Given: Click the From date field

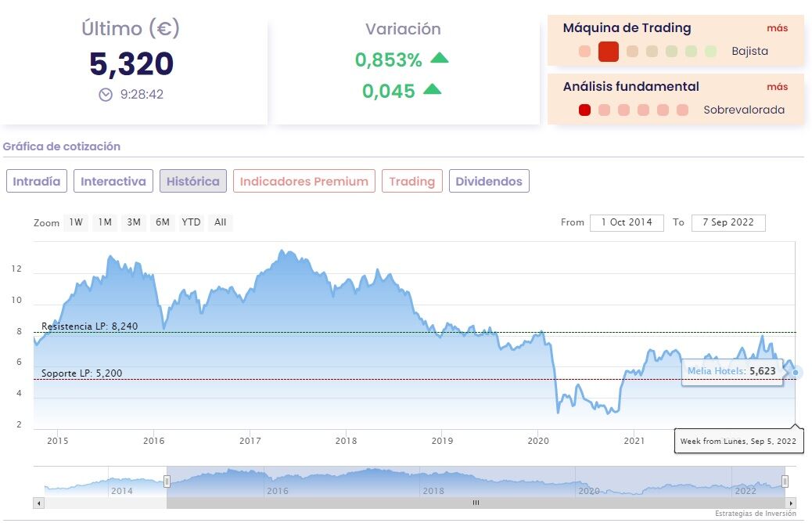Looking at the screenshot, I should (x=627, y=222).
